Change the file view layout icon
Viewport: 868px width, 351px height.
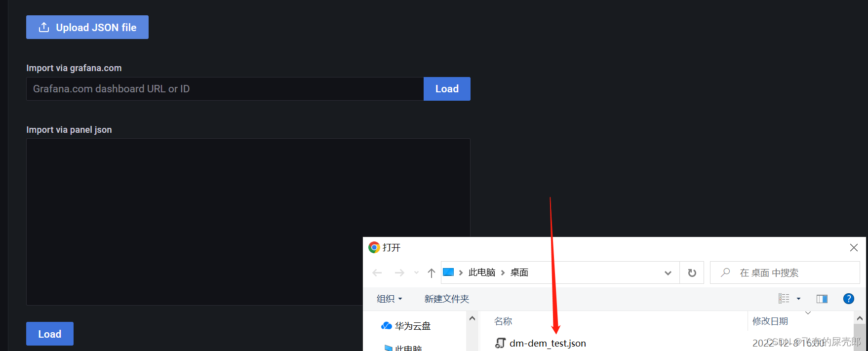(x=784, y=299)
